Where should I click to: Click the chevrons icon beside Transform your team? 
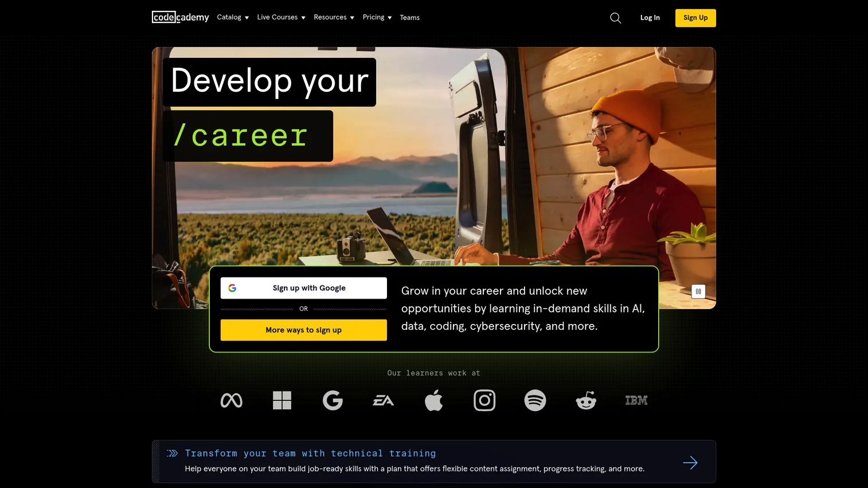[x=172, y=453]
